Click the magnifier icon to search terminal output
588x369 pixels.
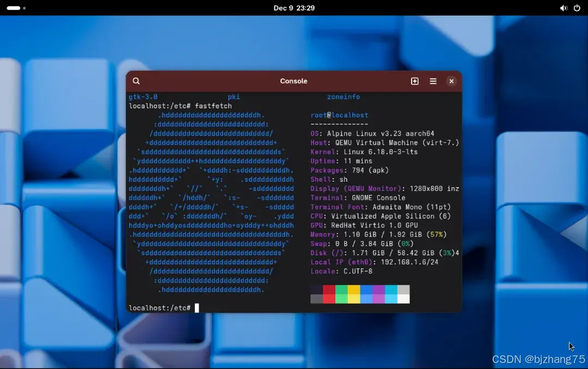coord(136,81)
